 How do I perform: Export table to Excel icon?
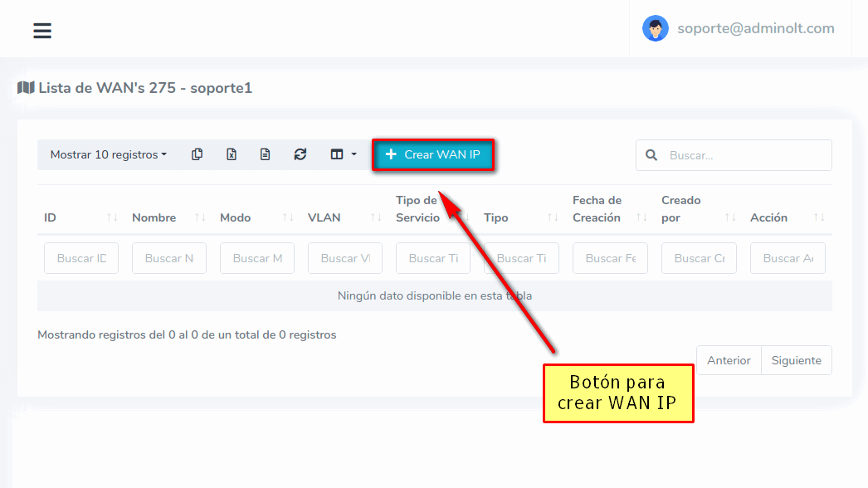(232, 154)
